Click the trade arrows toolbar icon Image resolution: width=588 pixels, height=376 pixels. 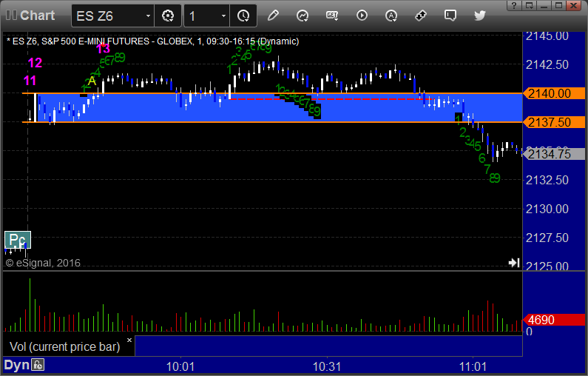click(421, 16)
